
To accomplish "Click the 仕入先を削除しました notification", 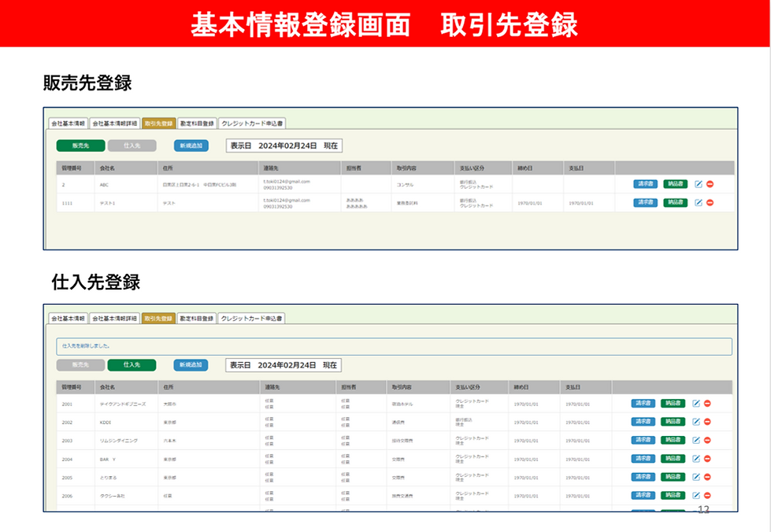I will pyautogui.click(x=394, y=345).
